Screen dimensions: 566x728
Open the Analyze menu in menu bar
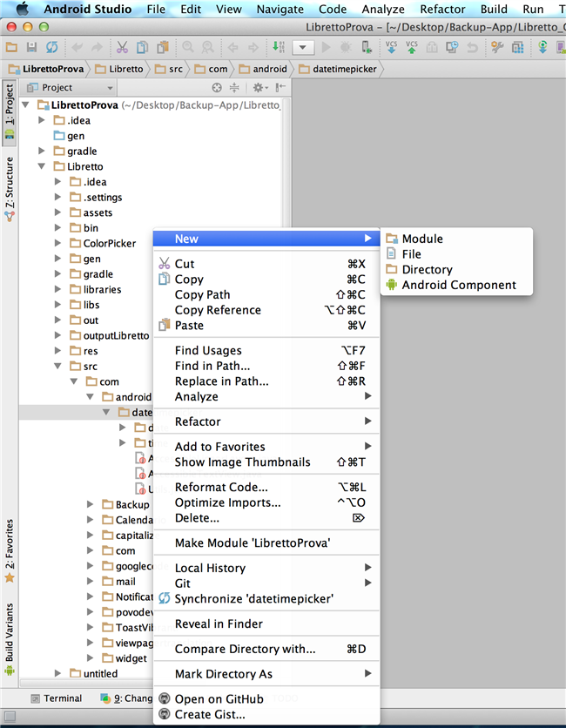[383, 10]
